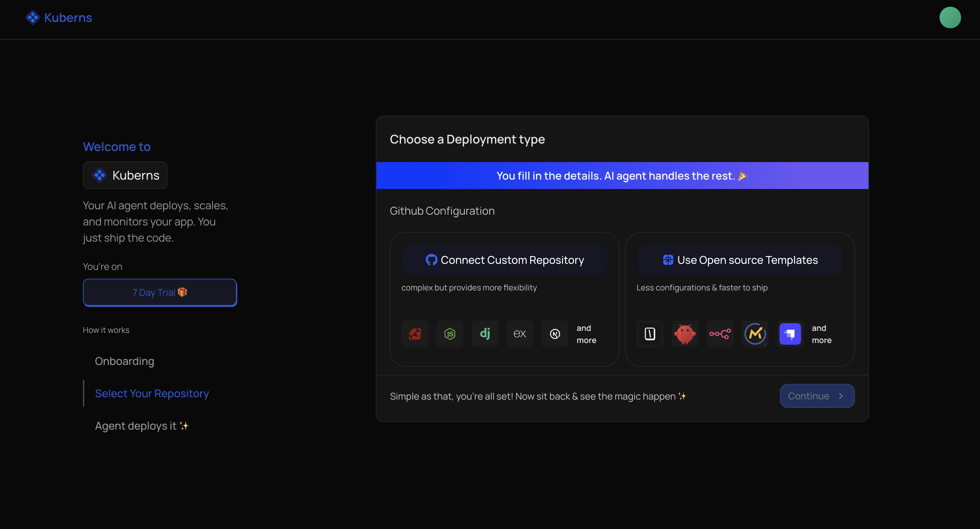Click the Django framework icon
This screenshot has width=980, height=529.
(x=485, y=334)
